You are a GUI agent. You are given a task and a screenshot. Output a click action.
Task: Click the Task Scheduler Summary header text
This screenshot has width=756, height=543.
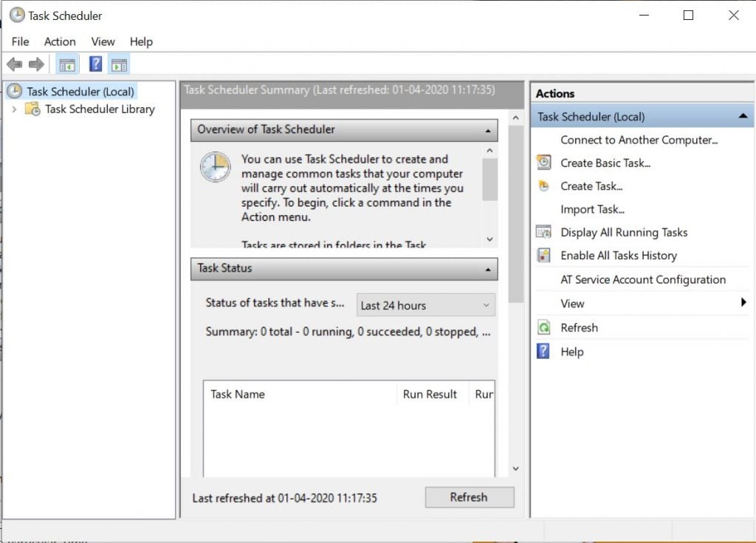(x=340, y=90)
